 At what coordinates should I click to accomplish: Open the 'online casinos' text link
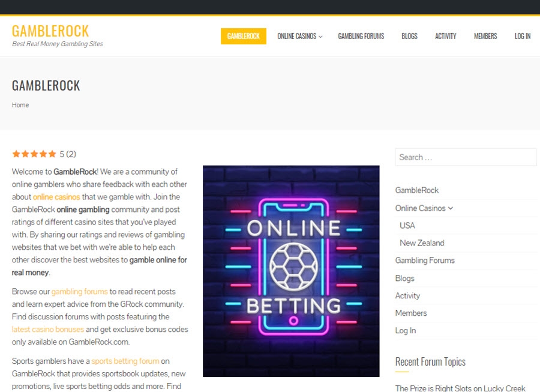[x=56, y=197]
